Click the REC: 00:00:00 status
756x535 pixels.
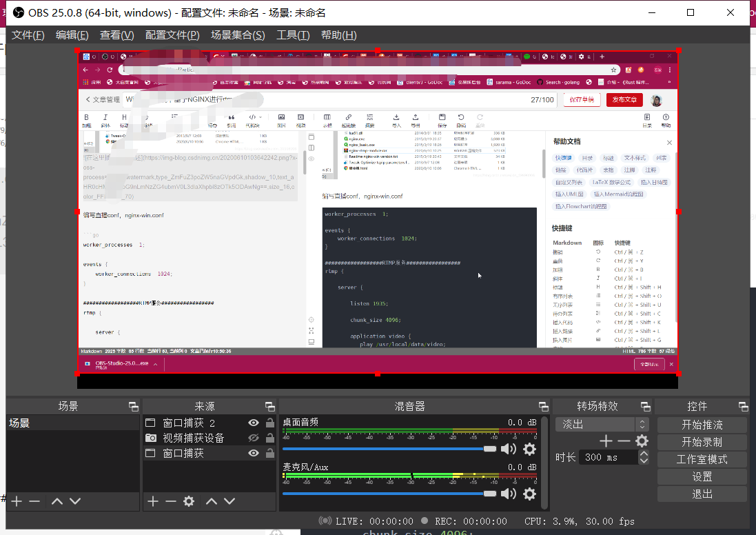pos(471,521)
